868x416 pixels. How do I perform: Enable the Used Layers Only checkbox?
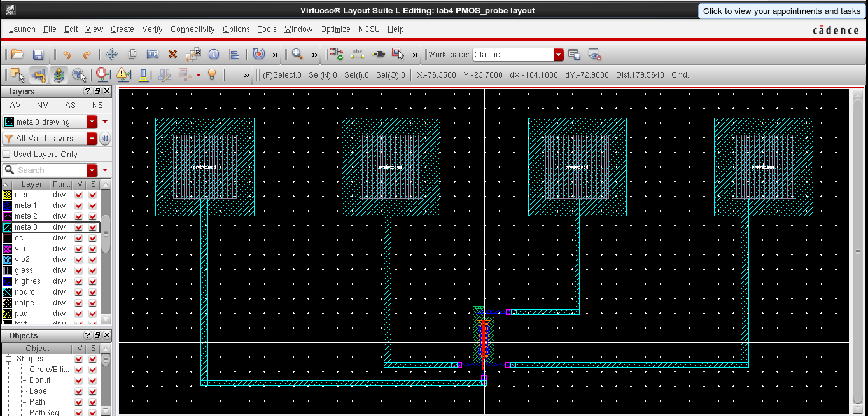(7, 155)
